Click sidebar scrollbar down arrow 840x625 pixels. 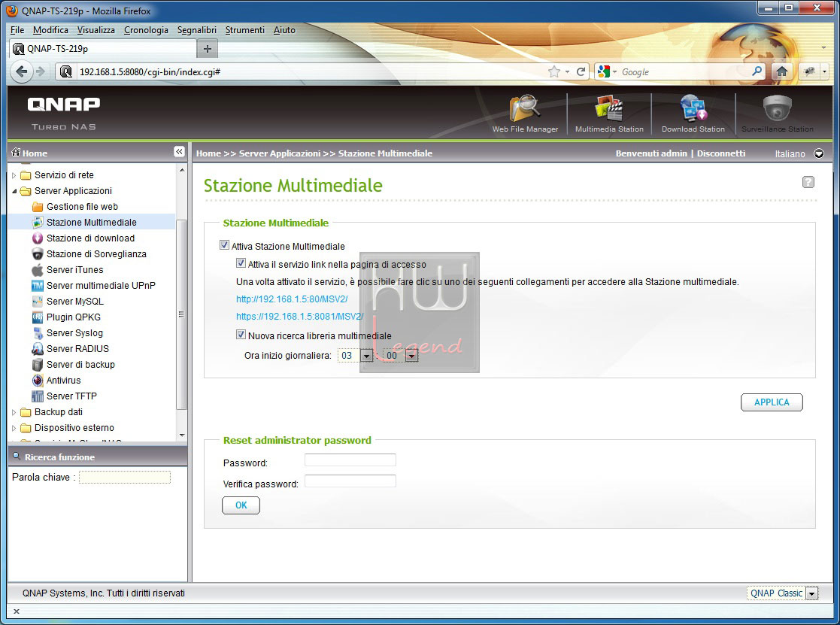click(x=182, y=435)
